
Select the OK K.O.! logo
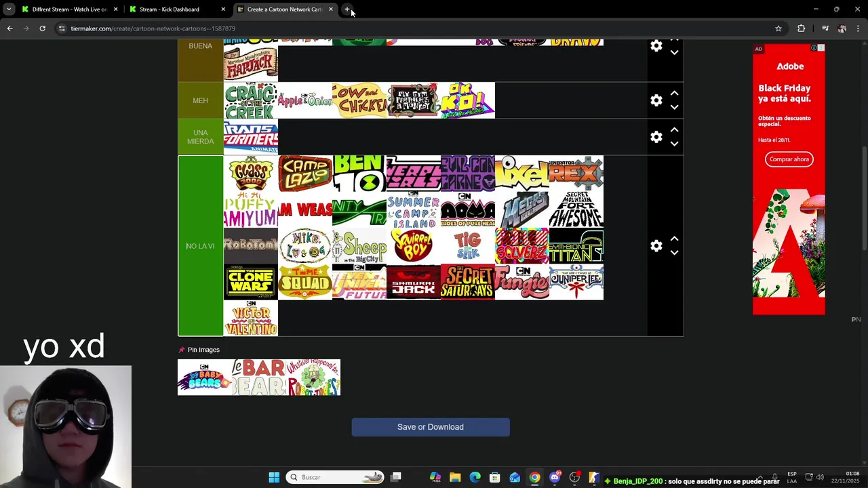click(x=468, y=100)
